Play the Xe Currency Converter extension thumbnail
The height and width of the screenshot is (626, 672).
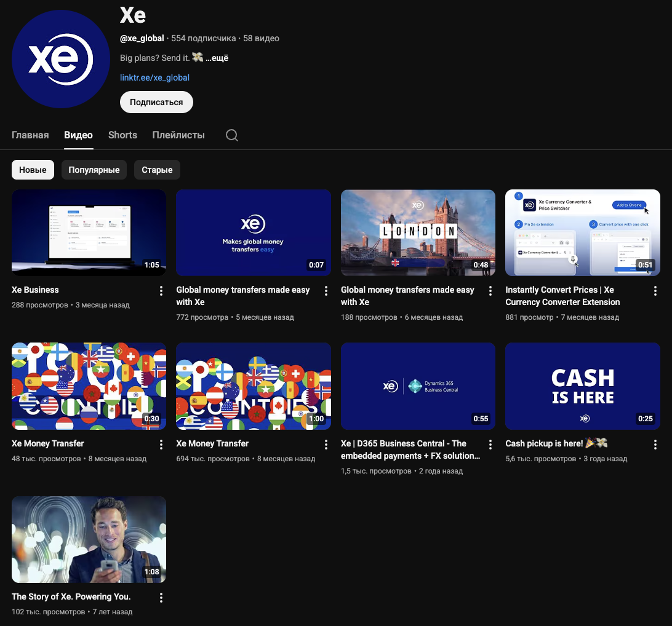tap(582, 232)
